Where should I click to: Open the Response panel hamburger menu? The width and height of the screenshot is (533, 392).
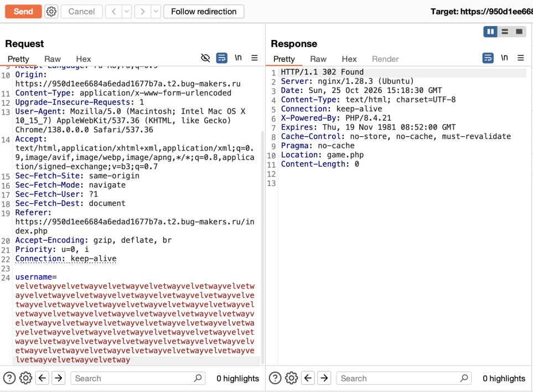tap(521, 58)
